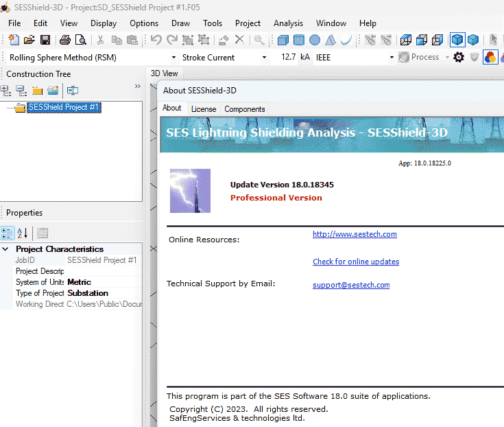Click Check for online updates link
The height and width of the screenshot is (427, 504).
(356, 262)
